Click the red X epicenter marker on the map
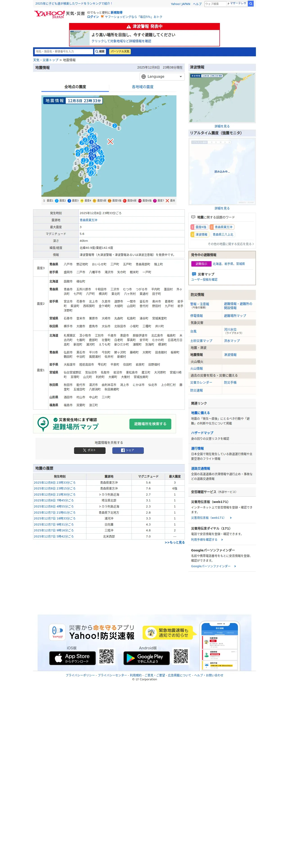The height and width of the screenshot is (868, 289). [x=110, y=142]
